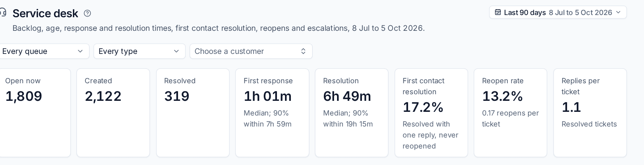Image resolution: width=644 pixels, height=165 pixels.
Task: Click the Replies per ticket value 1.1
Action: 571,107
